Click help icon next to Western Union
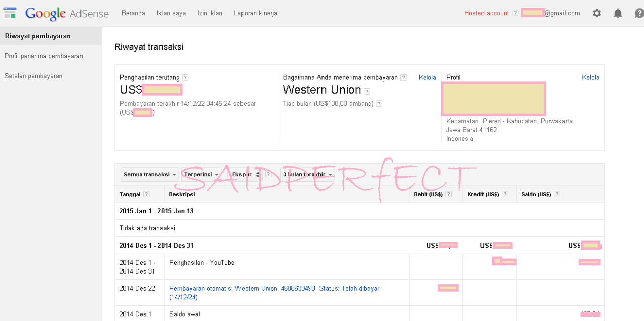The height and width of the screenshot is (321, 644). pos(367,91)
